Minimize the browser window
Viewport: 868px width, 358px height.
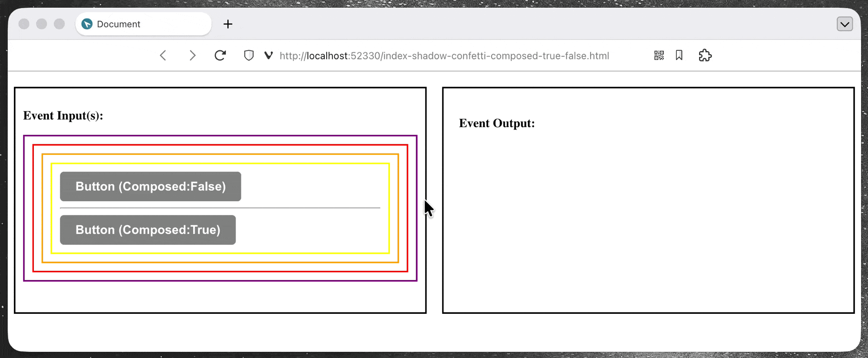click(42, 24)
